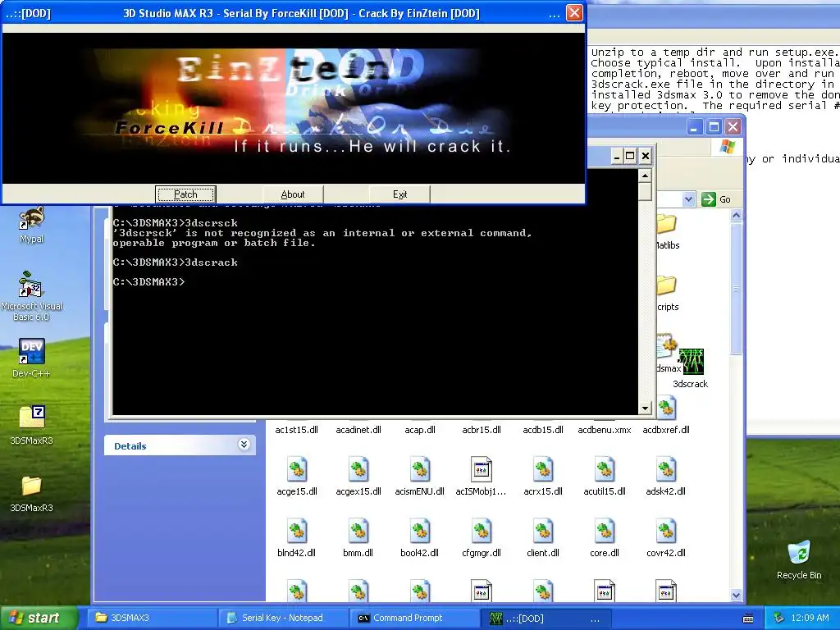The width and height of the screenshot is (840, 630).
Task: Click inside the Command Prompt at C:\3DSMAX3> prompt
Action: [x=149, y=282]
